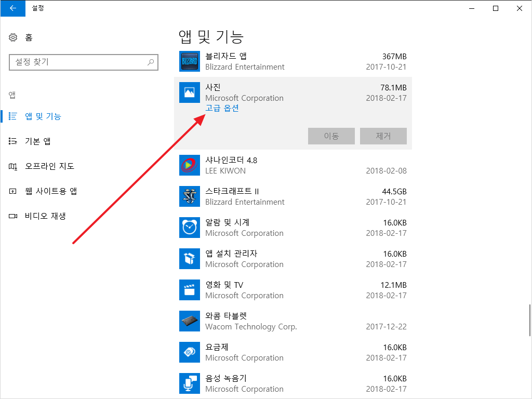The width and height of the screenshot is (532, 399).
Task: Go back using the back arrow
Action: point(13,8)
